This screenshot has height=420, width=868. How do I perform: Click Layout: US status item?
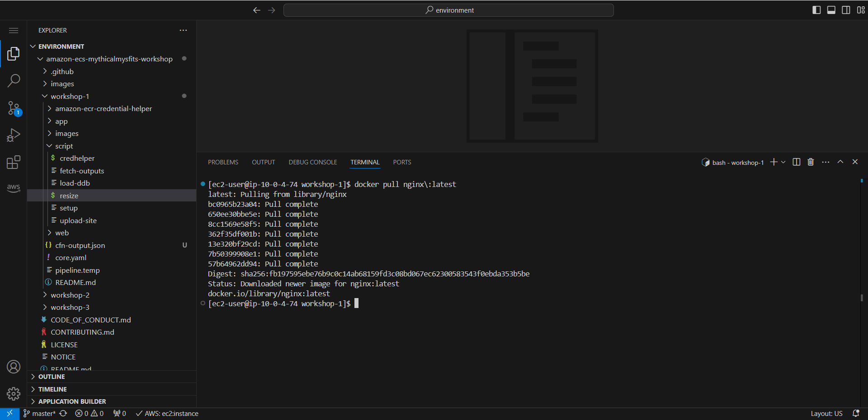(x=826, y=414)
